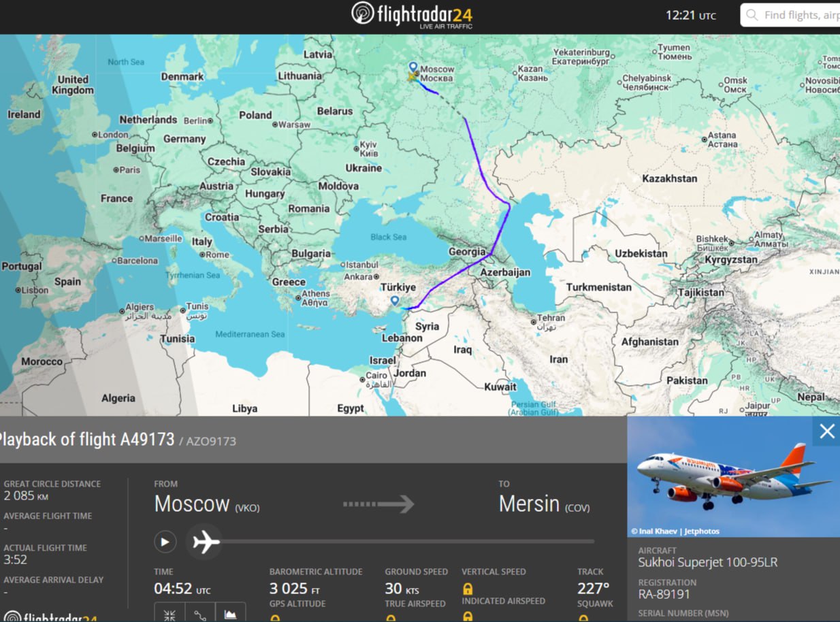Click the lock icon under Vertical Speed

coord(468,589)
